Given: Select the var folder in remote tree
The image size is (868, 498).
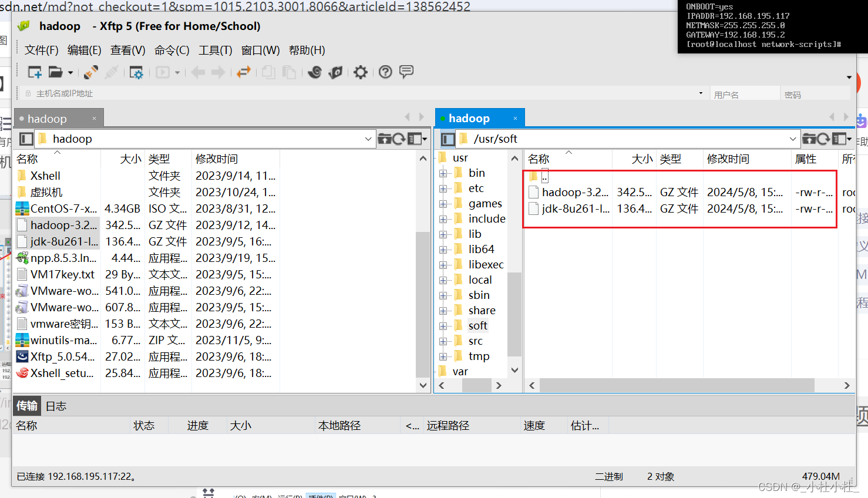Looking at the screenshot, I should (x=460, y=372).
